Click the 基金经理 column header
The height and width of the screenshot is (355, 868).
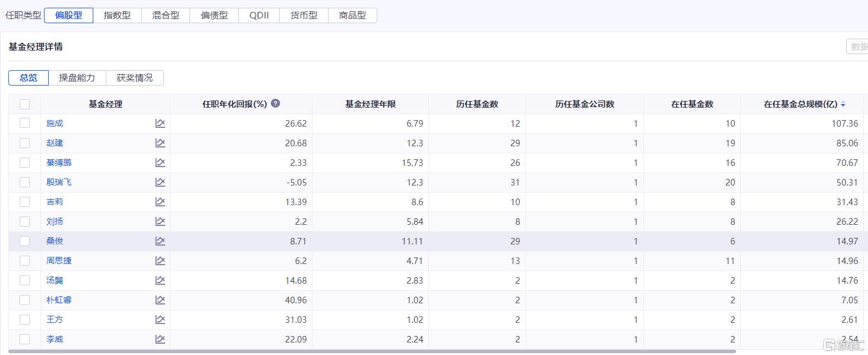[106, 104]
